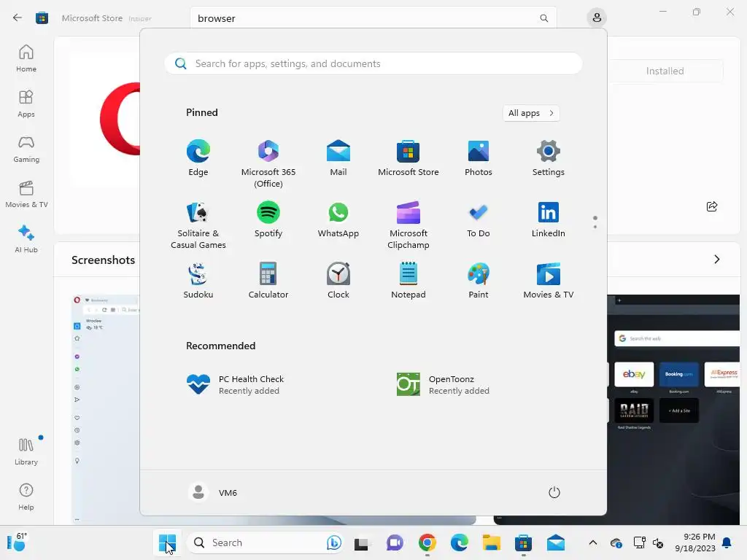The width and height of the screenshot is (747, 560).
Task: Open AI Hub in Store sidebar
Action: click(x=26, y=239)
